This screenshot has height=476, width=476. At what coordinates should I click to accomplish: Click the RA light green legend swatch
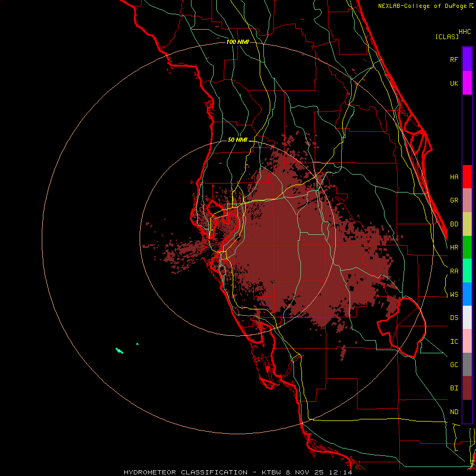point(467,271)
